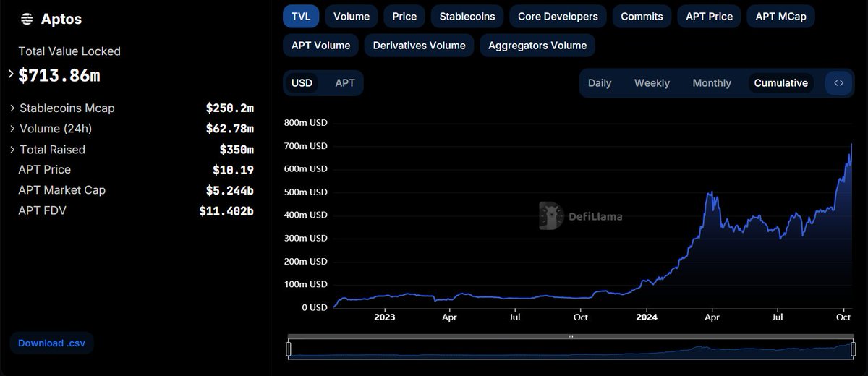This screenshot has height=376, width=868.
Task: Click the $62.78m volume value
Action: point(230,129)
